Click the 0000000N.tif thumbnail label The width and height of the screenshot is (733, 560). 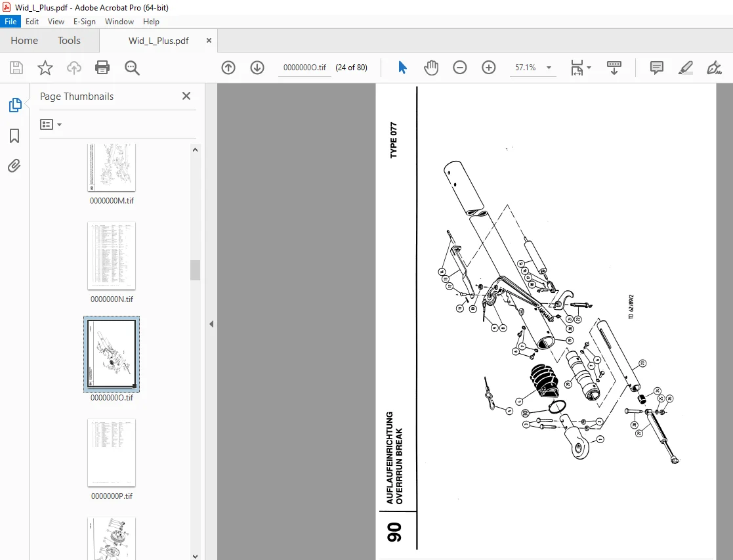tap(112, 299)
